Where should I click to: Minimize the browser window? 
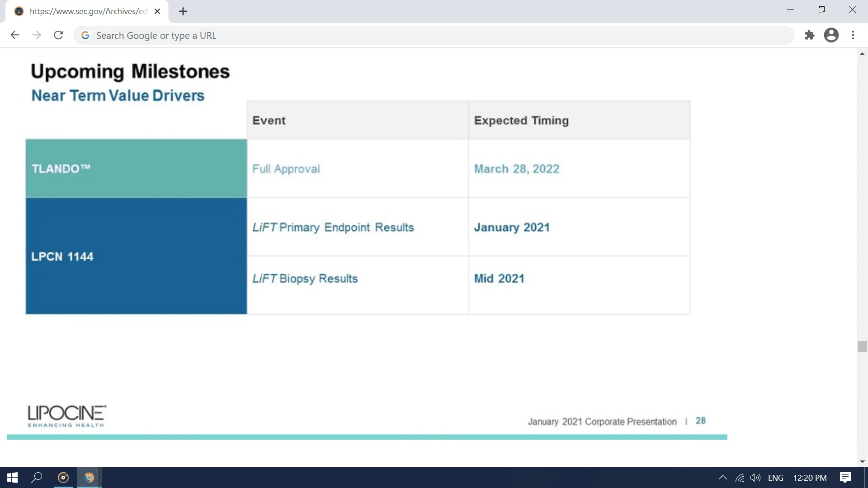coord(790,10)
